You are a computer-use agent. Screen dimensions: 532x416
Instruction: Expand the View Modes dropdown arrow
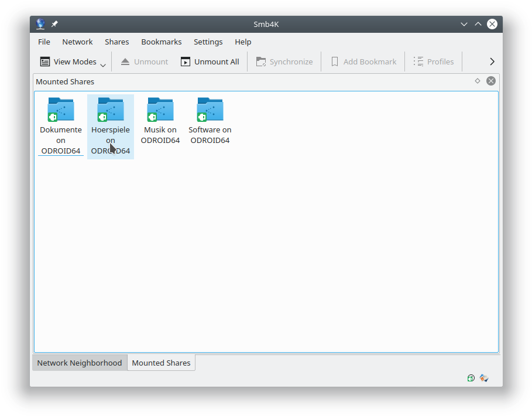point(103,65)
